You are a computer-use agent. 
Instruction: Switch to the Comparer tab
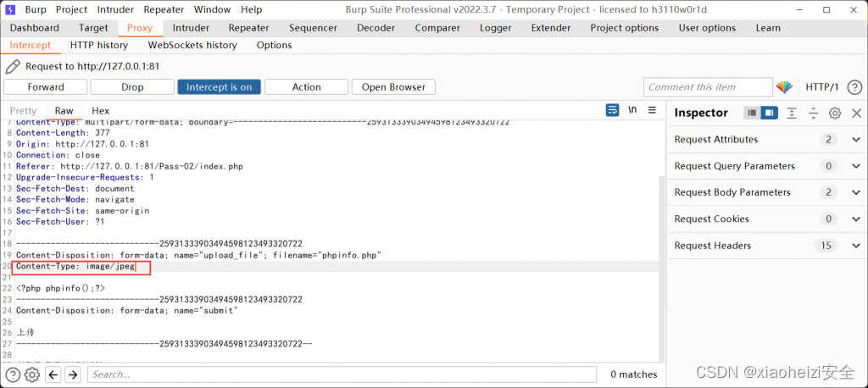click(x=437, y=28)
